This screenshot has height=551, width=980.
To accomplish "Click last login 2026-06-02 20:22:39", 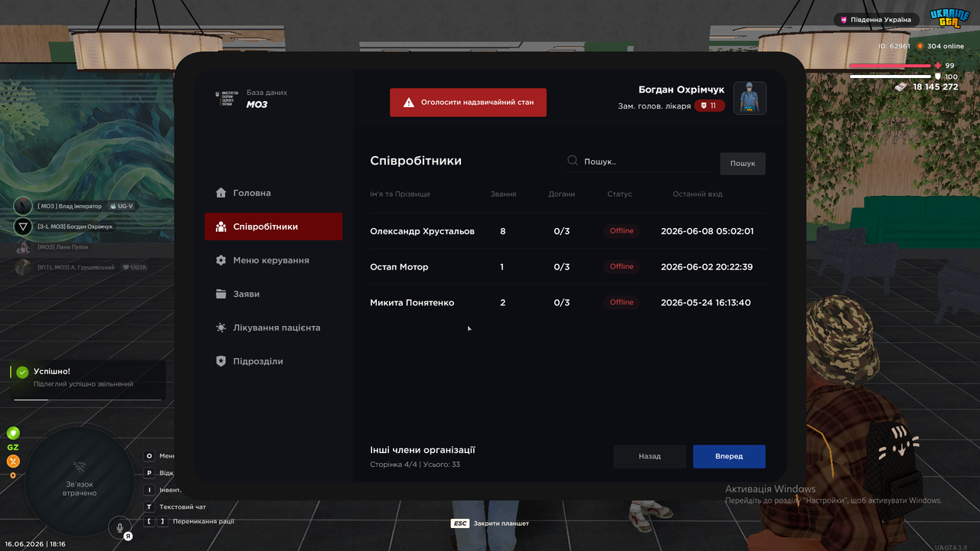I will (707, 267).
